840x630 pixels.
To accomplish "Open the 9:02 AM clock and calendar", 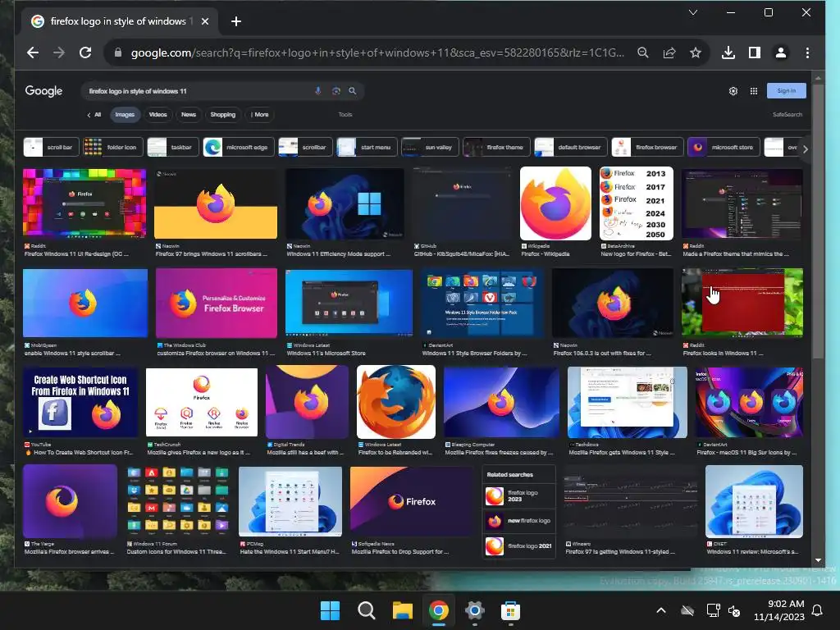I will tap(779, 610).
